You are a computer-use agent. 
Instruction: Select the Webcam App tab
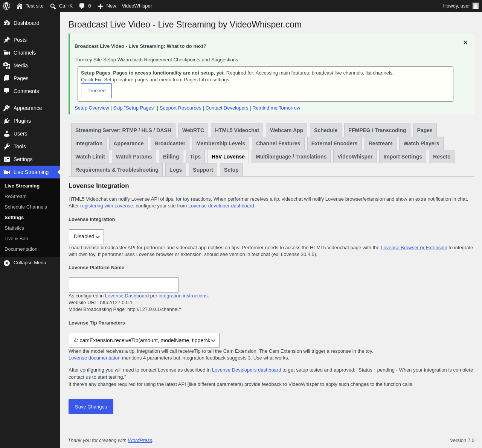pyautogui.click(x=287, y=130)
